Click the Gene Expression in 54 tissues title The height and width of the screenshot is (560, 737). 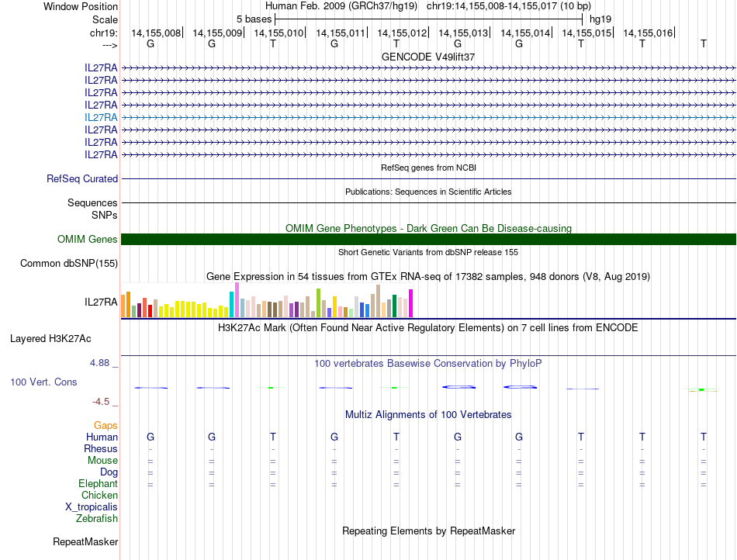pyautogui.click(x=428, y=276)
